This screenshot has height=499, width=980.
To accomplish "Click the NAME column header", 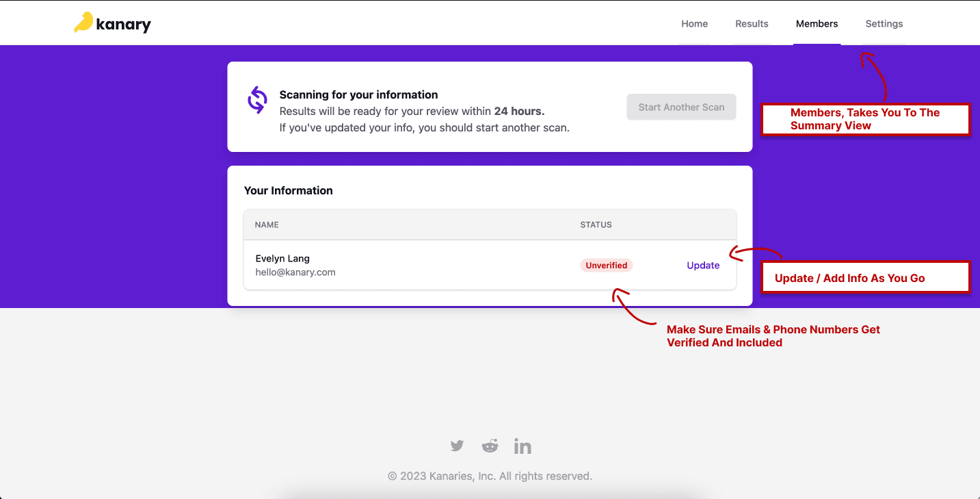I will 267,225.
